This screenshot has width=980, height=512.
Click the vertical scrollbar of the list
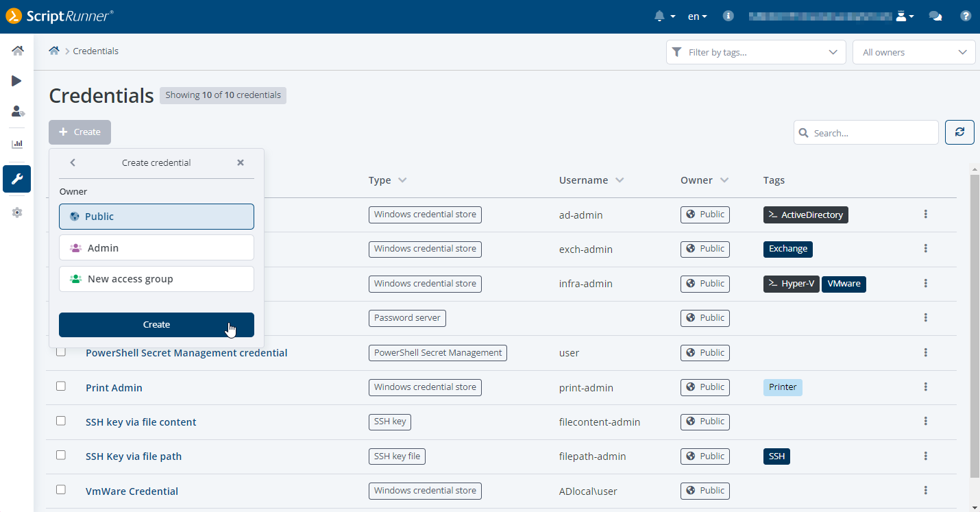click(975, 322)
